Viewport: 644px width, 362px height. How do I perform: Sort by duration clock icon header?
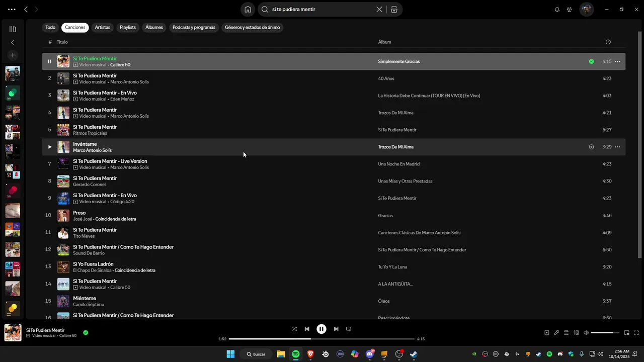pos(608,42)
